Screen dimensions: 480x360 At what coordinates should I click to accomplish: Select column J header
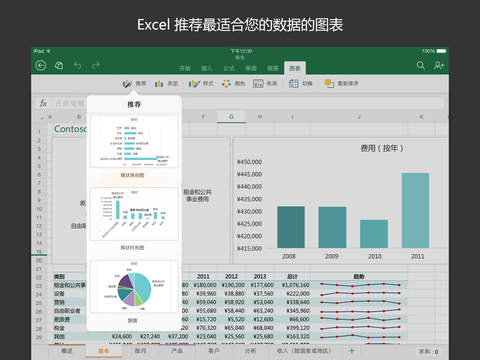click(x=359, y=117)
